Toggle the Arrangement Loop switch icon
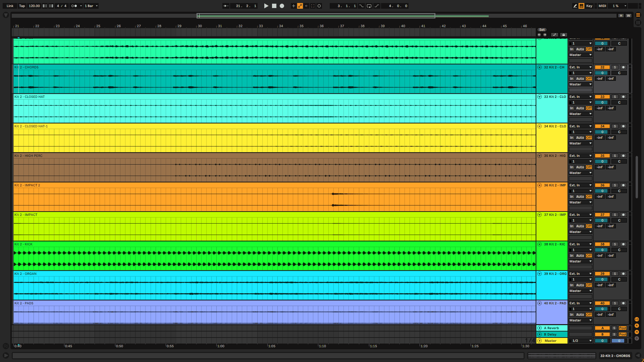 pos(369,6)
